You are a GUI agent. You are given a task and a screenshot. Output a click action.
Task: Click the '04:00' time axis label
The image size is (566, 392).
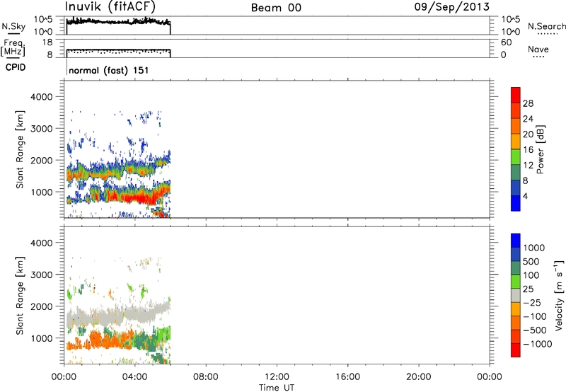[134, 377]
